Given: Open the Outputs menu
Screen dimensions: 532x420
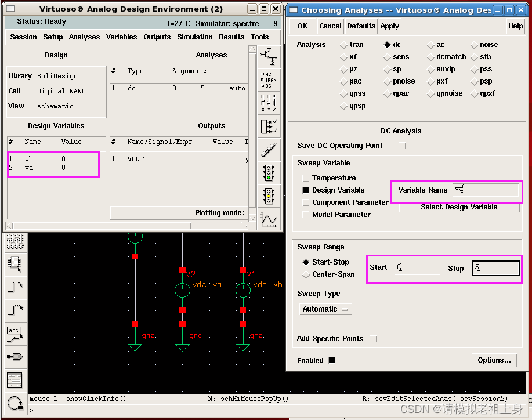Looking at the screenshot, I should pyautogui.click(x=157, y=37).
